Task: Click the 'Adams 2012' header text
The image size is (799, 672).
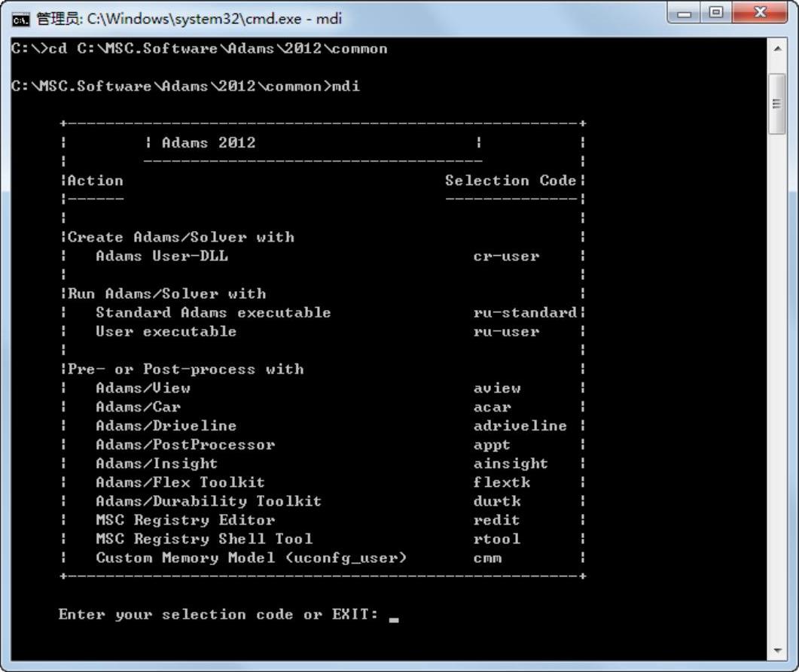Action: click(x=209, y=142)
